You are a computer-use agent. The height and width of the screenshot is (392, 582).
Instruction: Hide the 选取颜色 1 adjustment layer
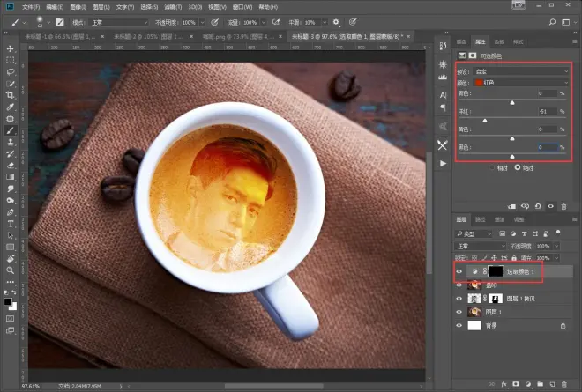(x=459, y=272)
